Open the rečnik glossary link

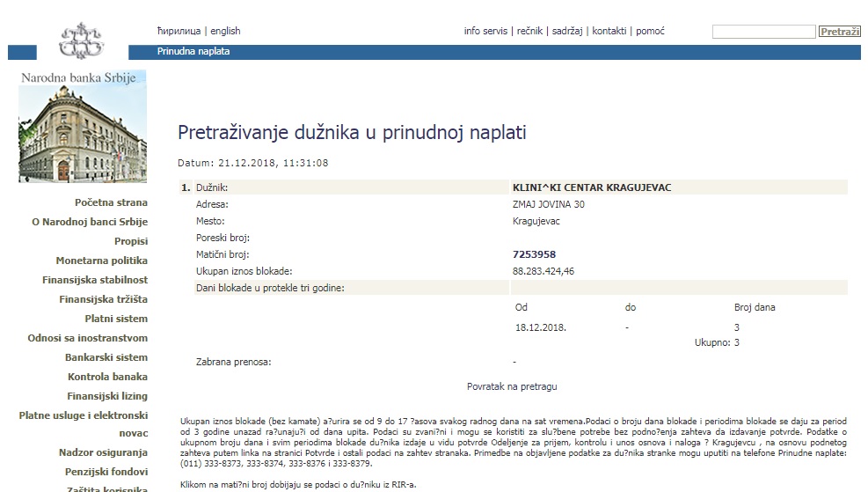click(x=529, y=31)
